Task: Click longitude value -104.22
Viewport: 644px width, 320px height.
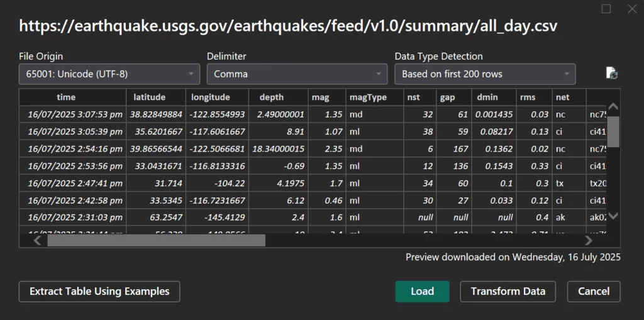Action: click(x=217, y=183)
